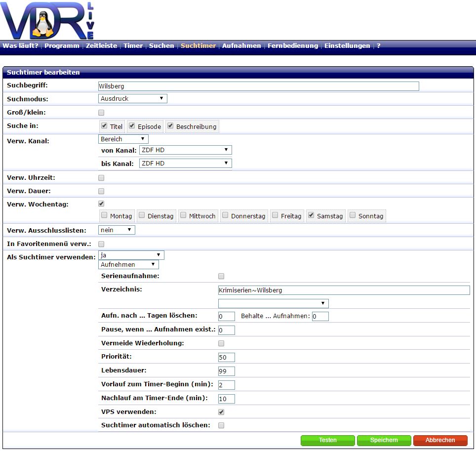Viewport: 476px width, 452px height.
Task: Enable the Vermeide Wiederholung checkbox
Action: (221, 343)
